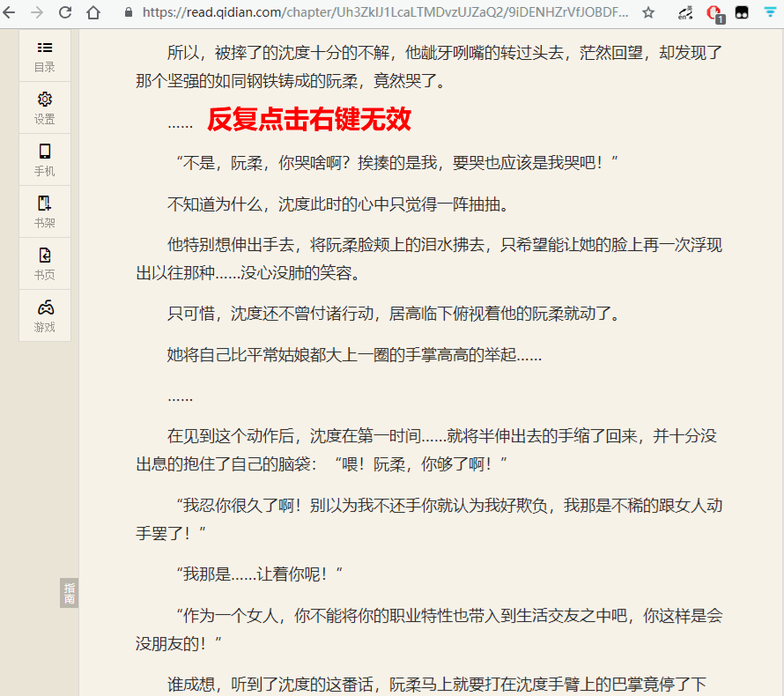Click the paragraph starting 他特别想伸出手去
Viewport: 784px width, 696px height.
point(429,259)
